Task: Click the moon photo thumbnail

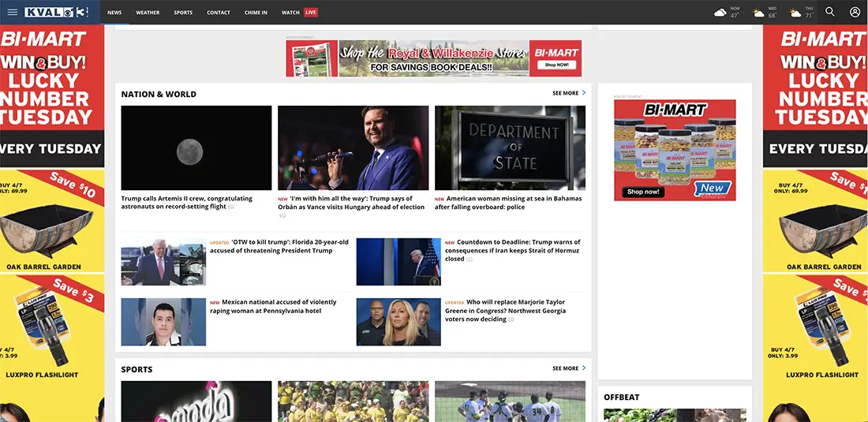Action: (x=196, y=148)
